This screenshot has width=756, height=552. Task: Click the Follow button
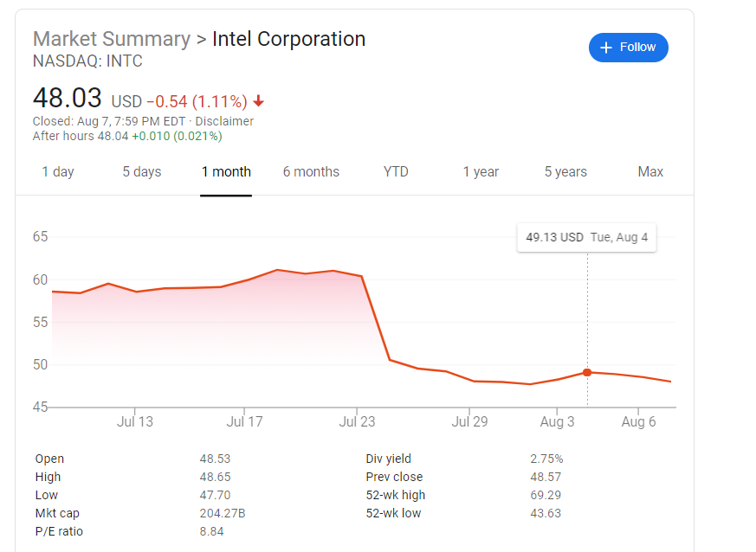[628, 48]
